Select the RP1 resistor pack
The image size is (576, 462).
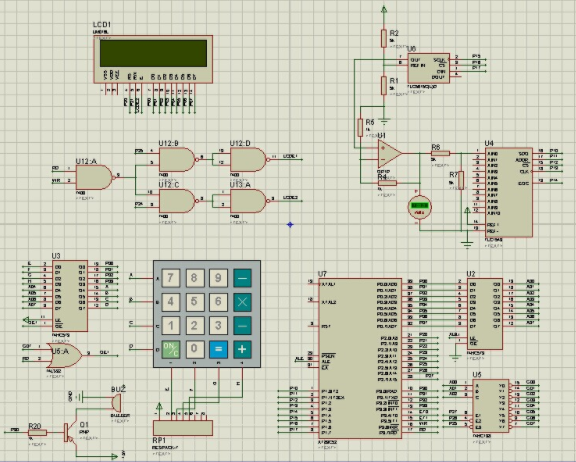(183, 428)
